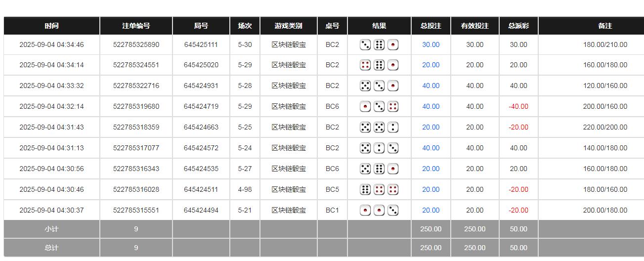Click order number 522785325890
644x261 pixels.
point(136,45)
